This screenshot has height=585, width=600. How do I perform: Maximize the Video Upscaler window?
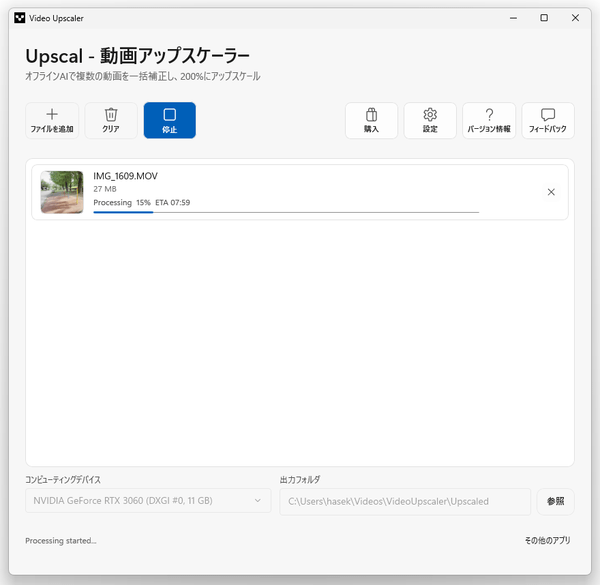coord(544,18)
